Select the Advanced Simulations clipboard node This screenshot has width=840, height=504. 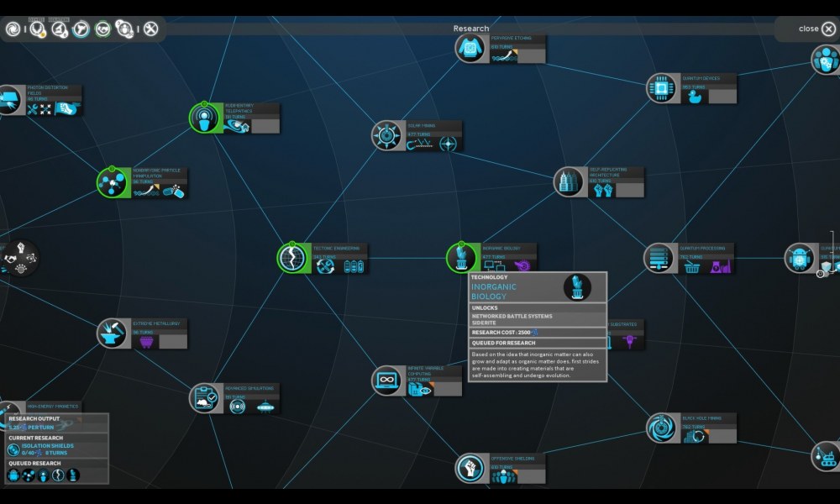pos(204,398)
